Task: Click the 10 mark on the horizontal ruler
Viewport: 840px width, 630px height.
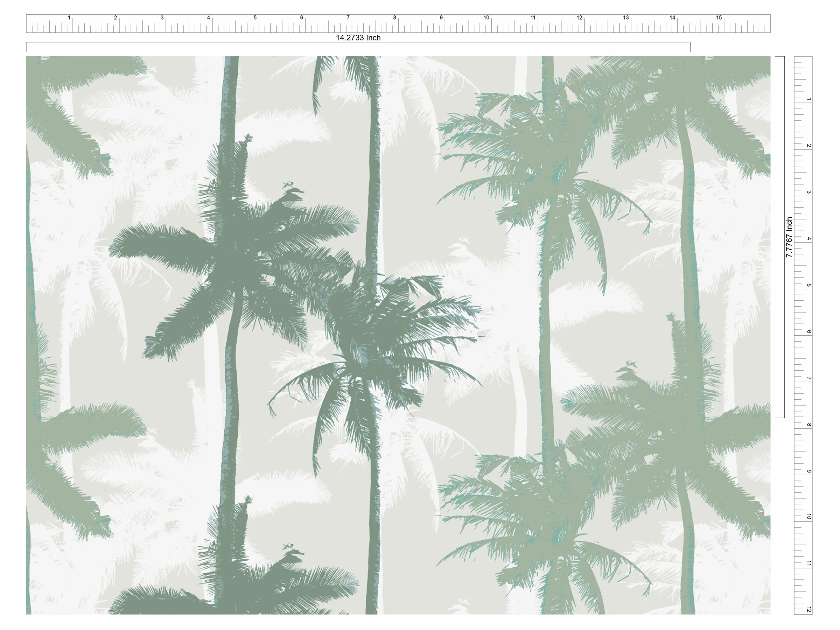Action: [x=486, y=18]
